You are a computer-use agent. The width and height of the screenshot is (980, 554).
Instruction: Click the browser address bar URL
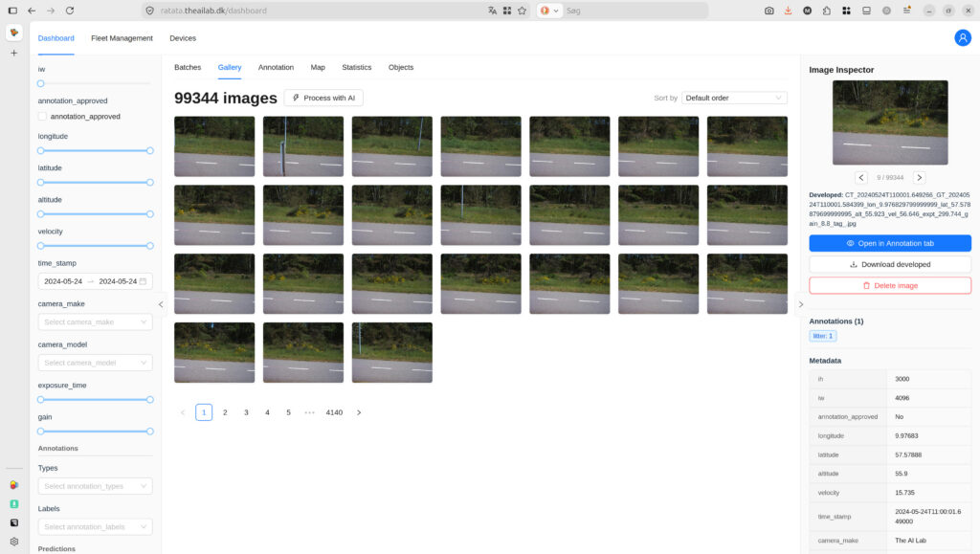point(213,11)
